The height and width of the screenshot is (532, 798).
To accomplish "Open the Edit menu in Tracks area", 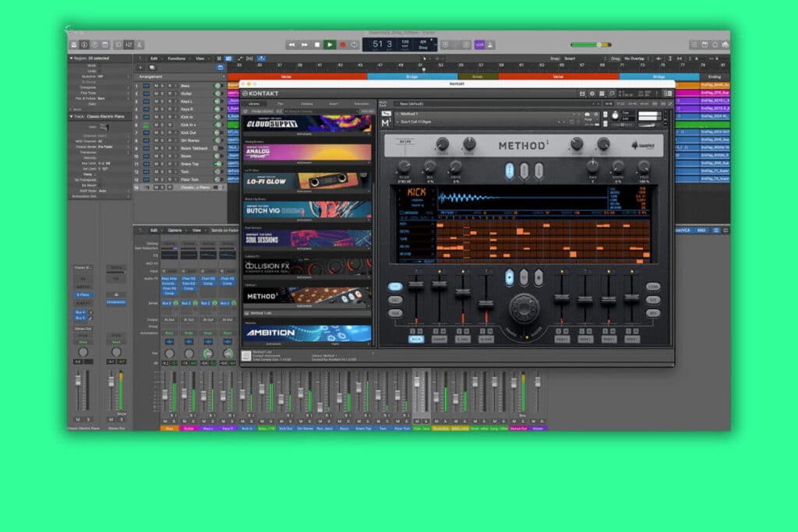I will click(154, 58).
